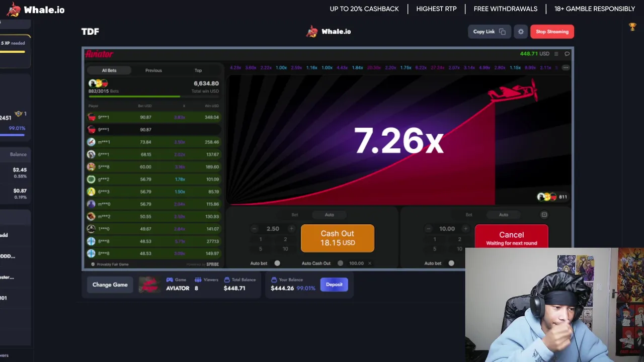The height and width of the screenshot is (362, 644).
Task: Click the 7.26x multiplier display
Action: click(398, 140)
